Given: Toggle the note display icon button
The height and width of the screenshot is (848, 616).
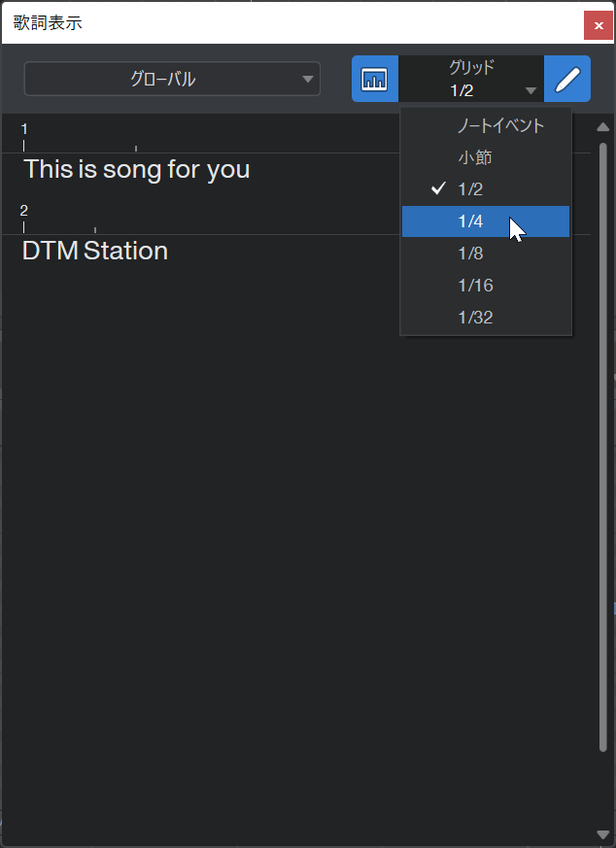Looking at the screenshot, I should pos(375,79).
